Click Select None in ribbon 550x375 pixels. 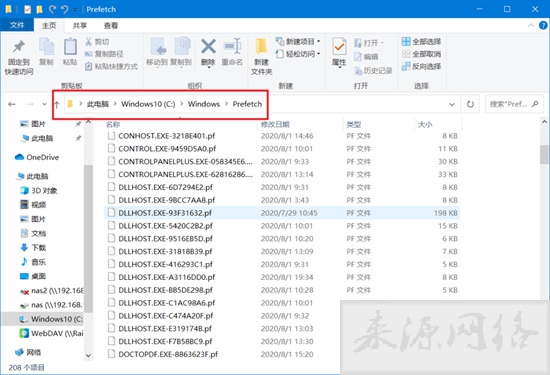pyautogui.click(x=421, y=54)
